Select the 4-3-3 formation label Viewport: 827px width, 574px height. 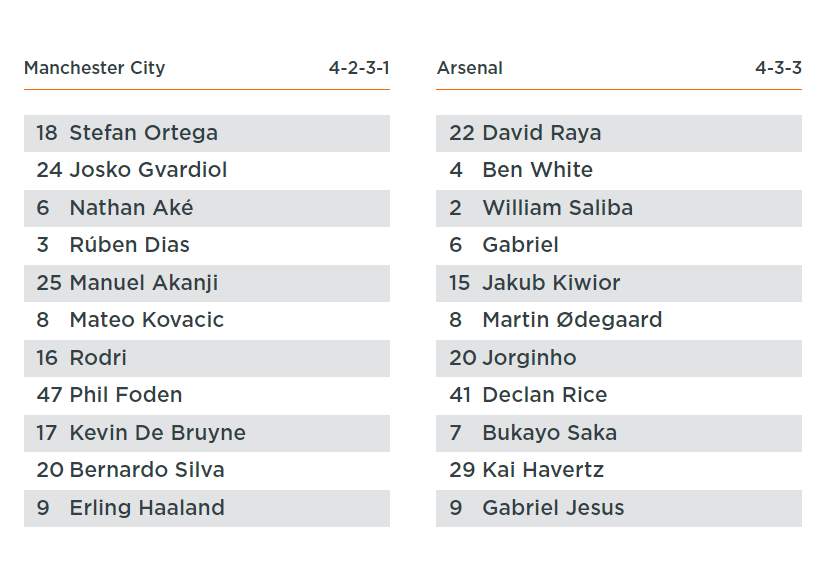[778, 68]
